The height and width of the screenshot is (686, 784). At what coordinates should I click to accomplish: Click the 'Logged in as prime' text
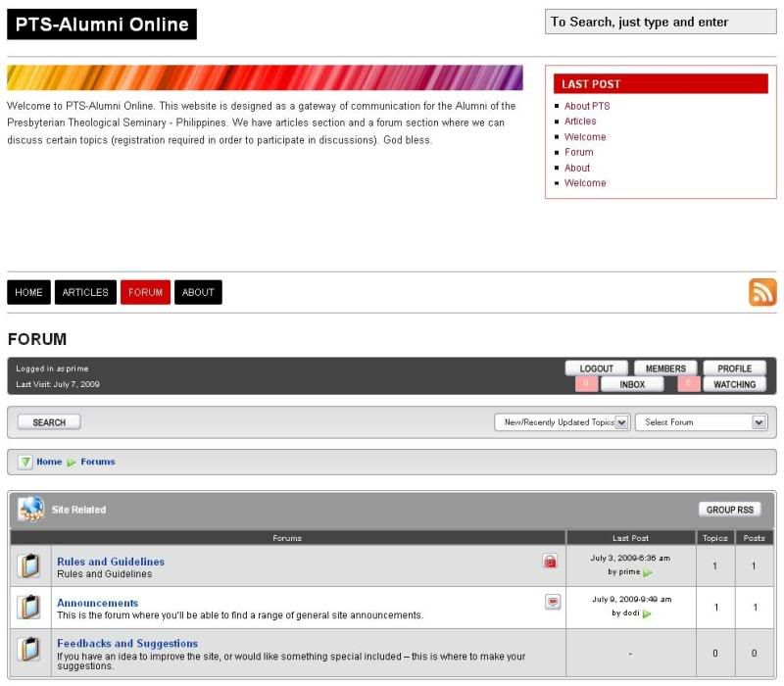pos(52,368)
